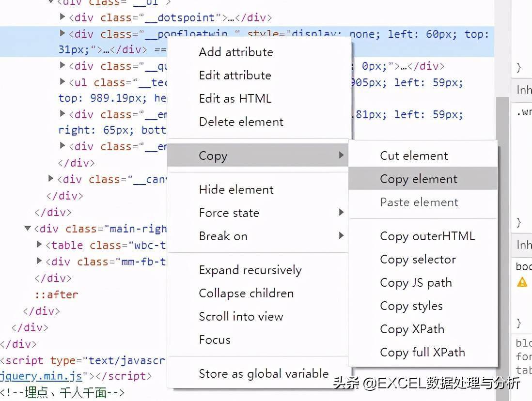Choose Edit as HTML
The width and height of the screenshot is (532, 401).
258,99
